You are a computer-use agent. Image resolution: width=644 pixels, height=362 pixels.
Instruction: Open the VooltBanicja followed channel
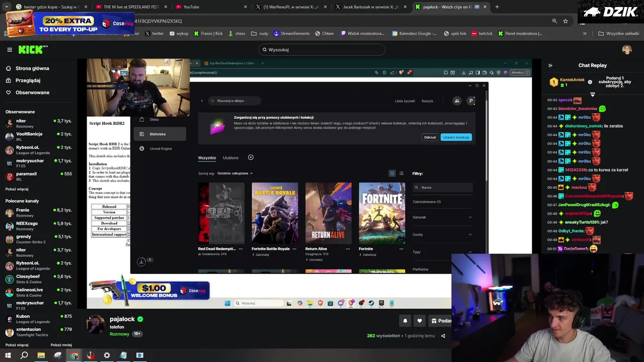pyautogui.click(x=38, y=137)
